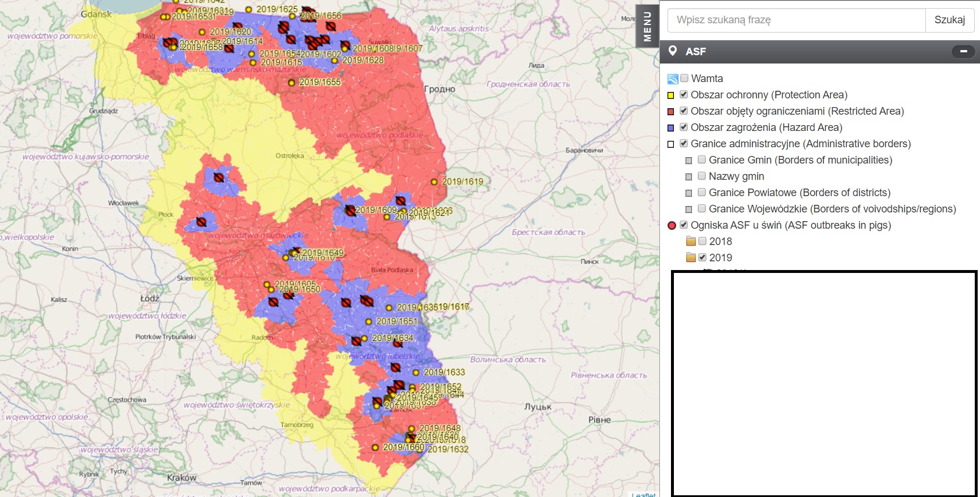Click outbreak marker 2019/1633 on map

tap(416, 372)
